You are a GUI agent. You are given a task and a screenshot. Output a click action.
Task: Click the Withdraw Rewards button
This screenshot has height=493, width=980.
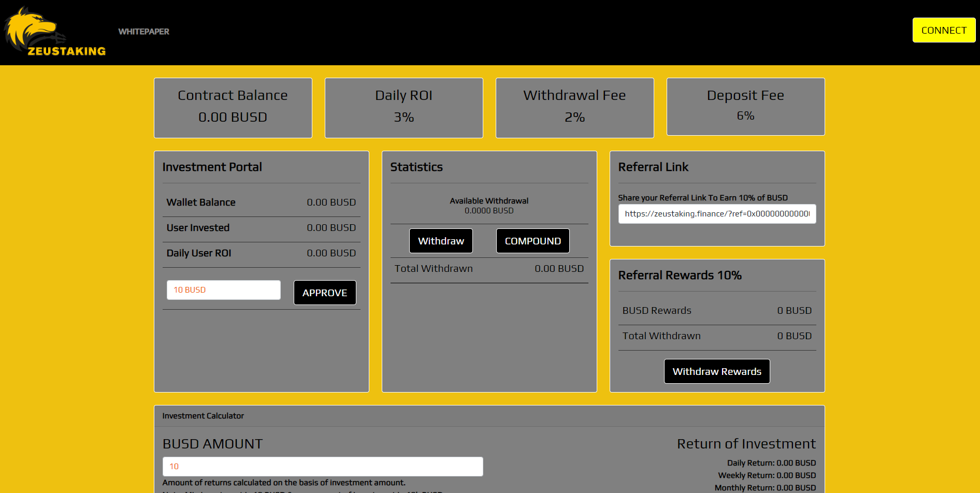click(x=717, y=371)
